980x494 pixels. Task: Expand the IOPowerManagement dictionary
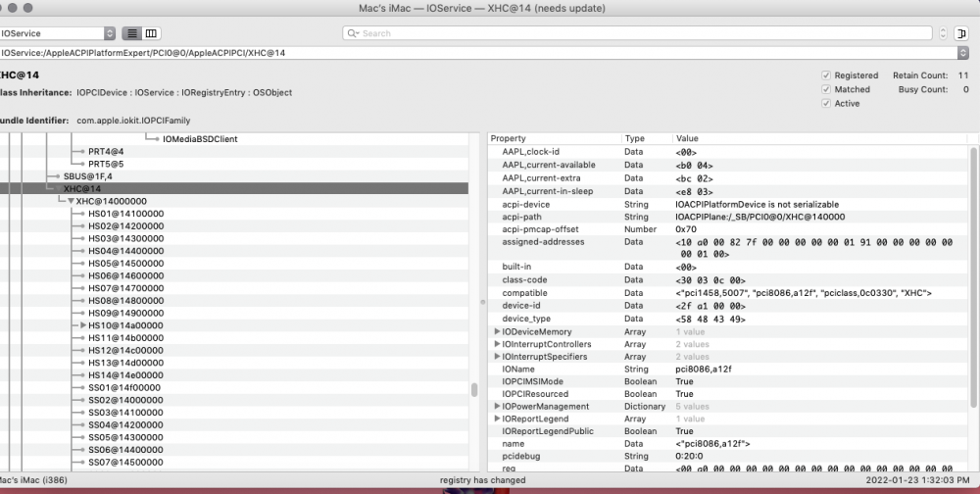tap(497, 407)
